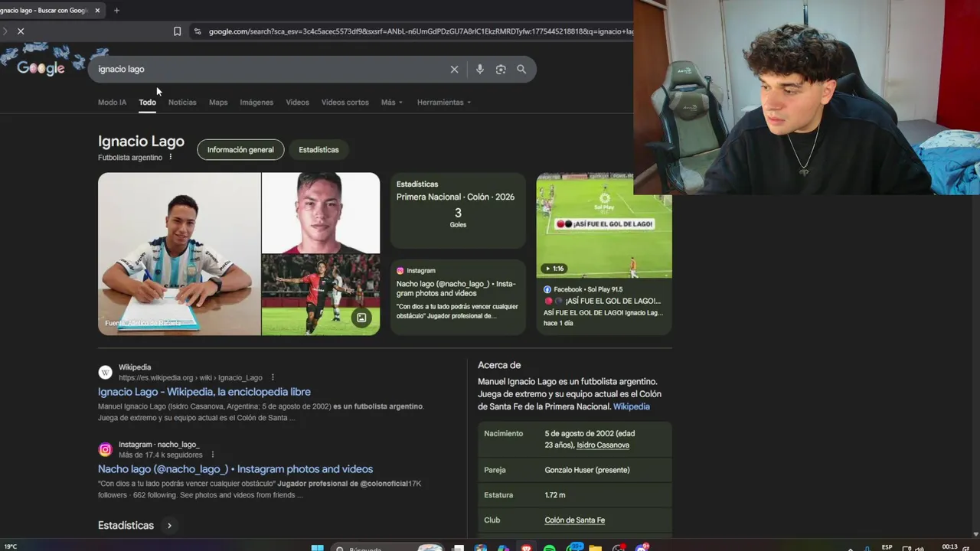The image size is (980, 551).
Task: Expand the Estadísticas section arrow
Action: pyautogui.click(x=169, y=525)
